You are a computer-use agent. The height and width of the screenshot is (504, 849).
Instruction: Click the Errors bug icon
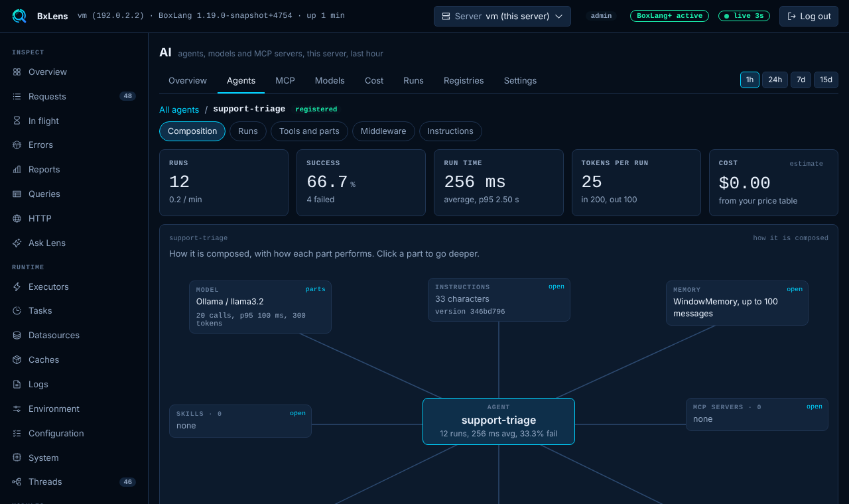tap(17, 145)
